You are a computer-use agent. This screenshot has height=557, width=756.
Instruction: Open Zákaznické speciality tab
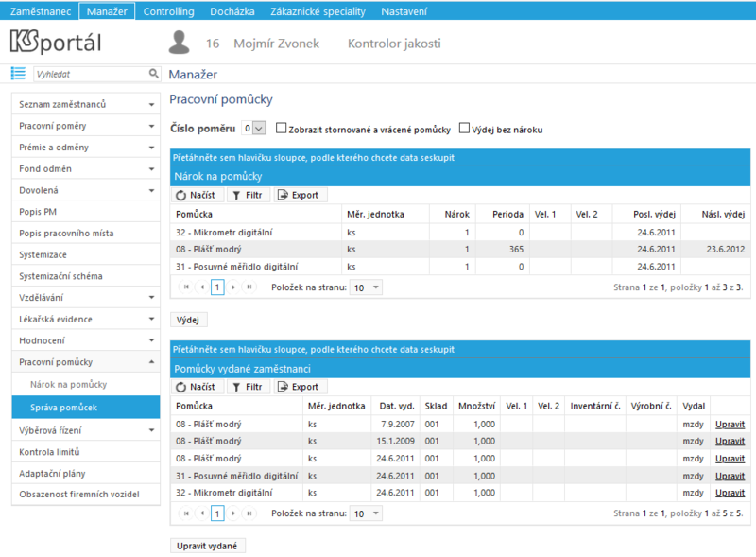click(318, 11)
